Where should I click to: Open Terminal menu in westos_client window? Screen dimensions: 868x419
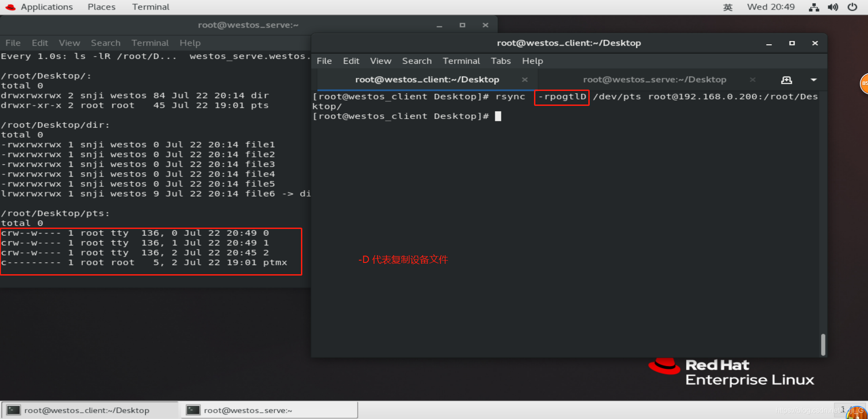coord(461,61)
